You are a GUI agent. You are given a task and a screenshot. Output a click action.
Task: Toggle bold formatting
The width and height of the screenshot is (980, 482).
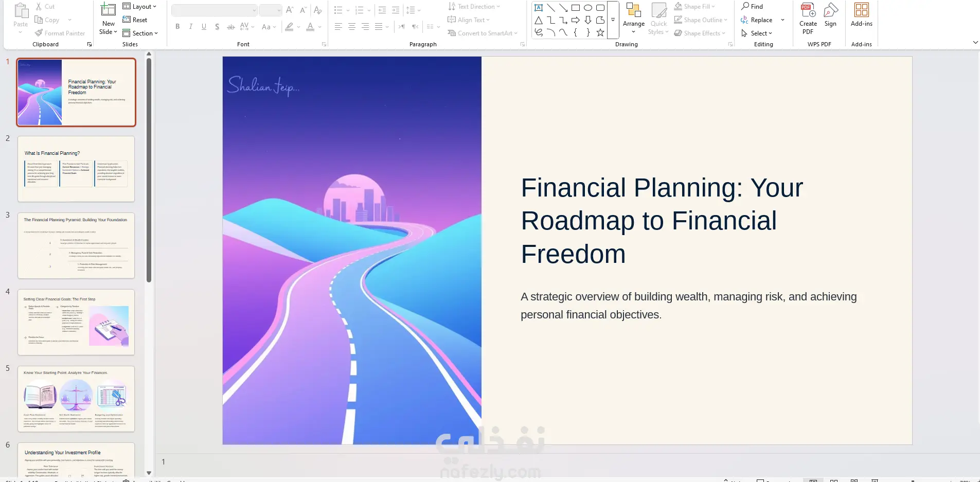pyautogui.click(x=177, y=27)
